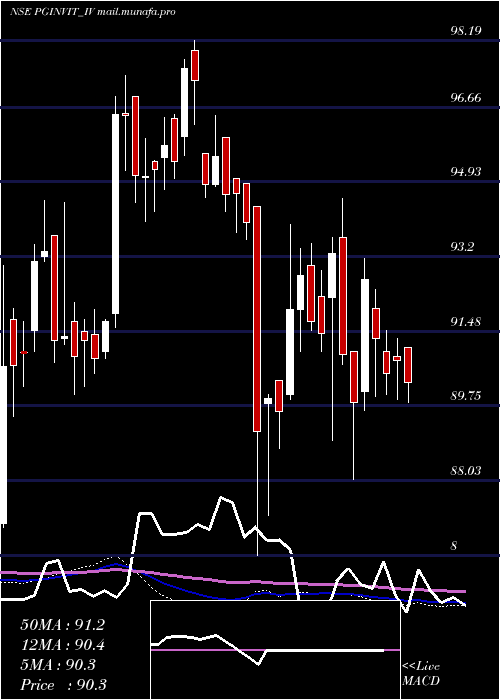Click the 89.75 price level label
The height and width of the screenshot is (700, 500).
coord(466,396)
